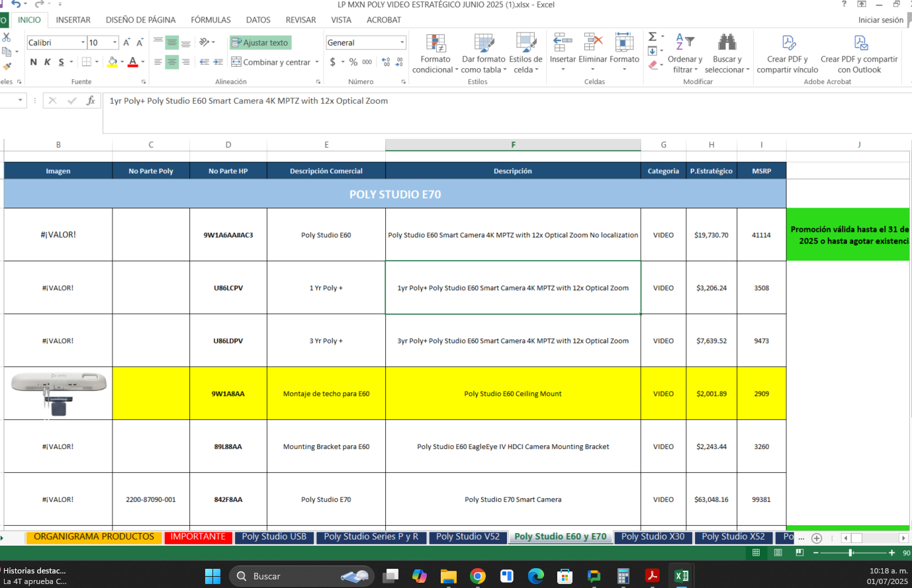Click zoom in plus button
The height and width of the screenshot is (588, 912).
click(x=891, y=552)
